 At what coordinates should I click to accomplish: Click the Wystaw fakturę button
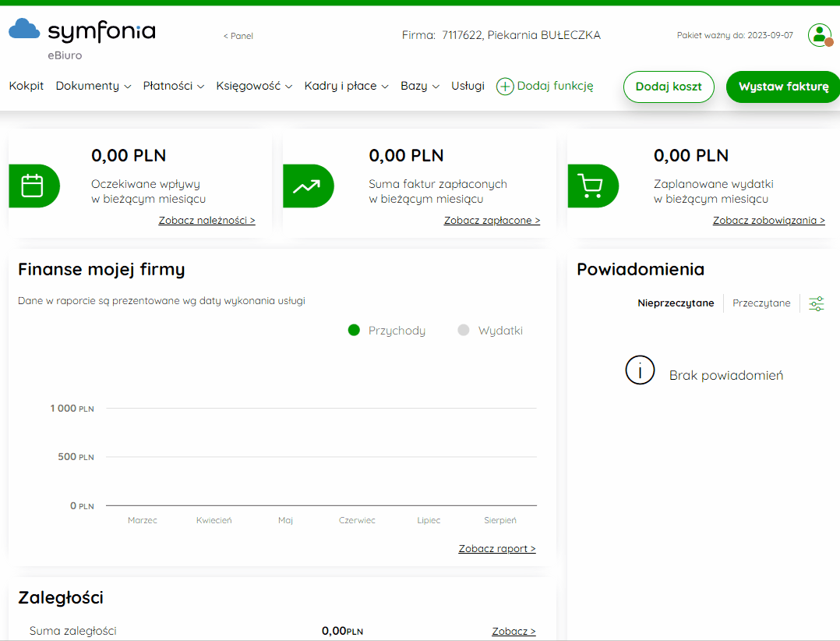[x=783, y=87]
